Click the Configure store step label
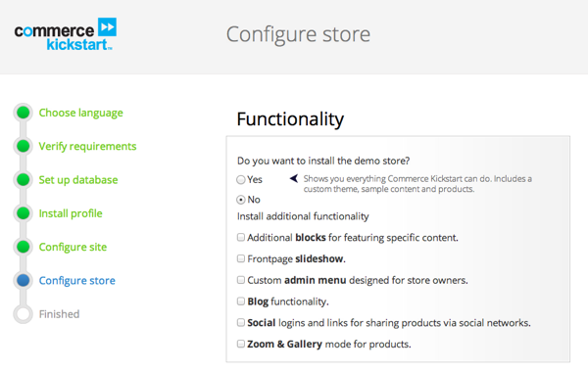Screen dimensions: 588x371 [76, 281]
